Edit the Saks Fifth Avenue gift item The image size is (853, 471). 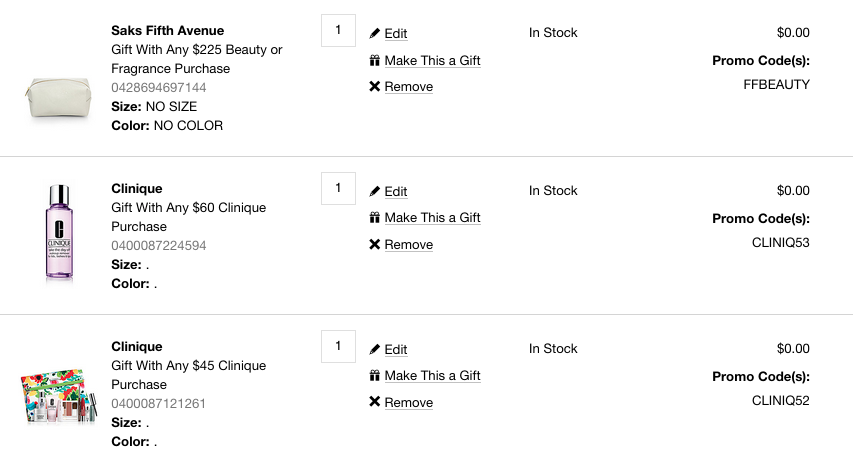coord(395,34)
